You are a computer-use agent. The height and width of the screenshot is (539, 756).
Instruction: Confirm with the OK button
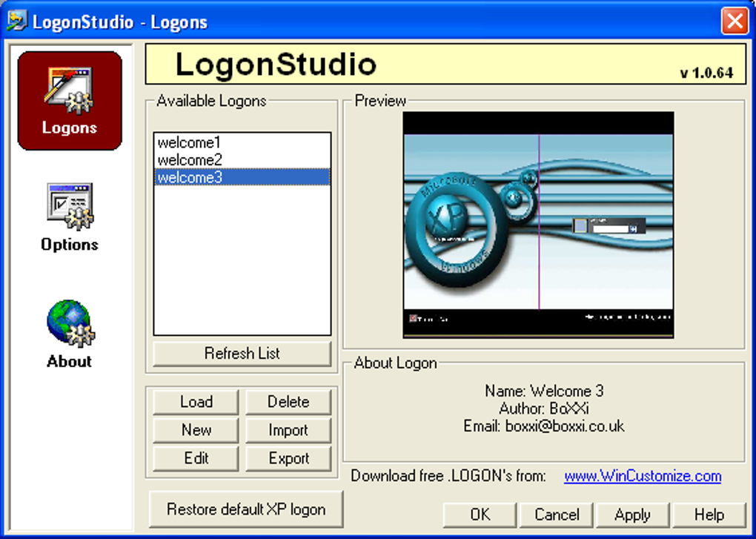(480, 515)
